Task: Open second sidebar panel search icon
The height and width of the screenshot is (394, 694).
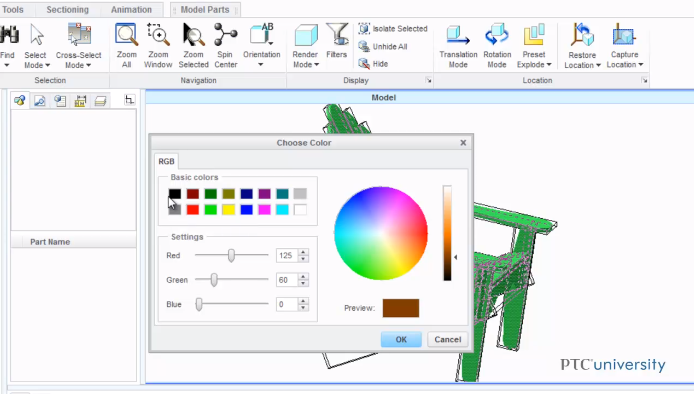Action: [x=40, y=100]
